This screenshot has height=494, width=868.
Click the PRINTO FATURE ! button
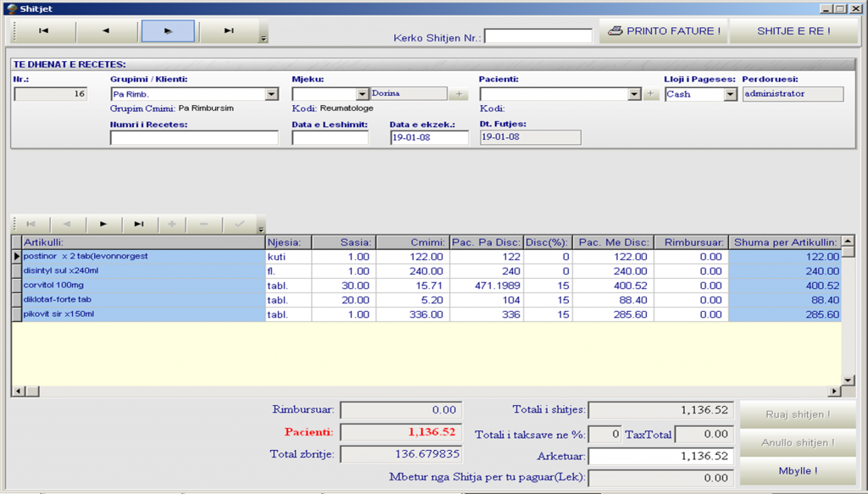pos(664,31)
